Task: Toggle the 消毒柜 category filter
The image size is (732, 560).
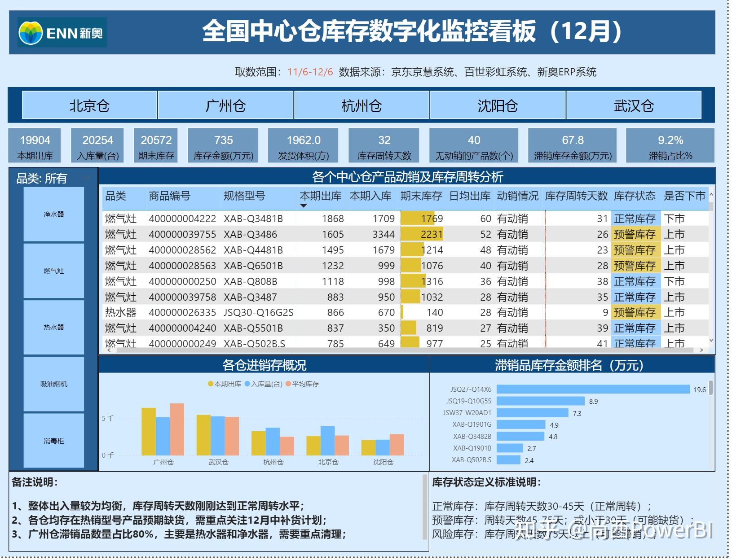Action: [x=54, y=441]
